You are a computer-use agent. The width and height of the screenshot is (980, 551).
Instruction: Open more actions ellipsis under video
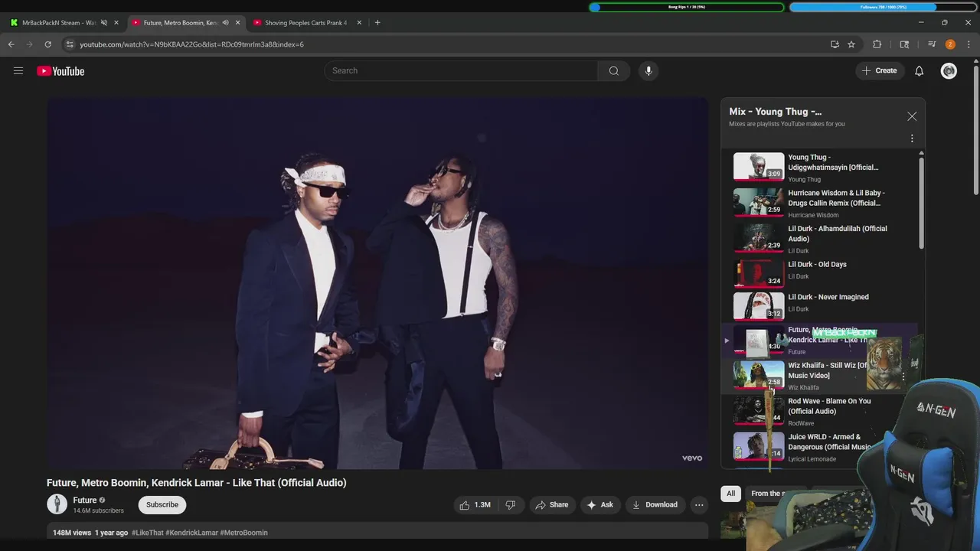[x=699, y=504]
